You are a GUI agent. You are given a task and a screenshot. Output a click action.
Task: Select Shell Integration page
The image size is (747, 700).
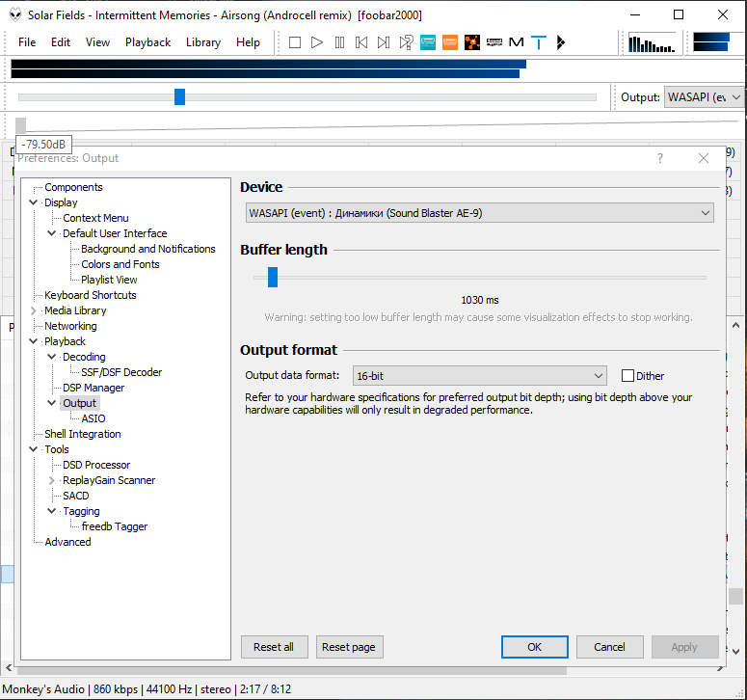pos(83,434)
